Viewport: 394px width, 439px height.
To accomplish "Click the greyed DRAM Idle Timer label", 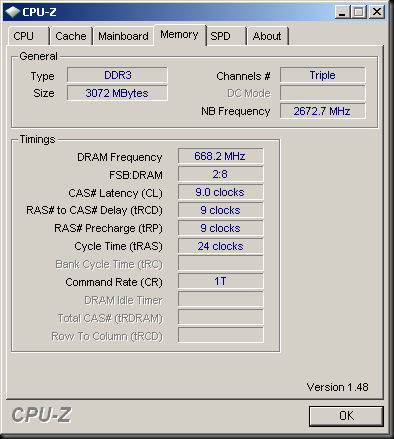I will click(123, 300).
